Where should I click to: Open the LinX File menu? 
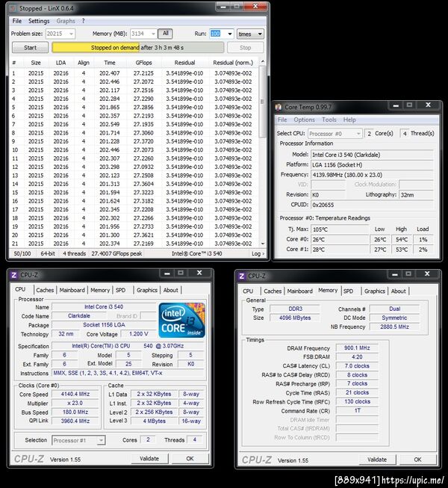pos(16,21)
